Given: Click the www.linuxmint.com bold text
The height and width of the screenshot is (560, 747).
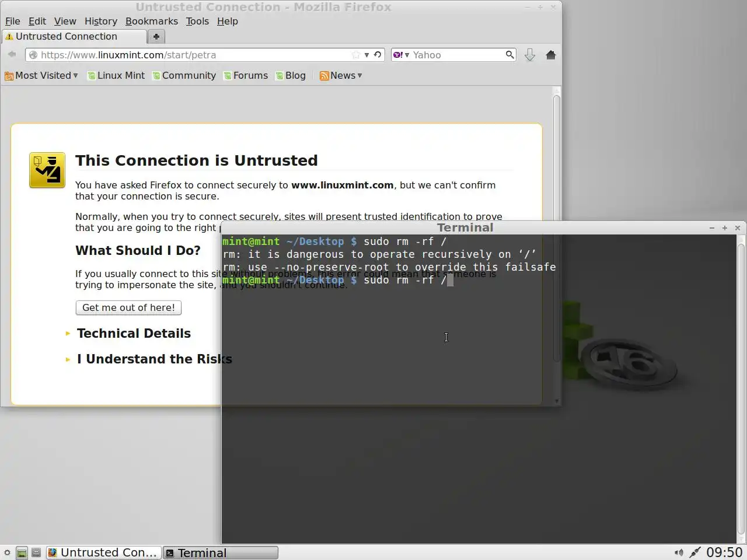Looking at the screenshot, I should coord(342,185).
